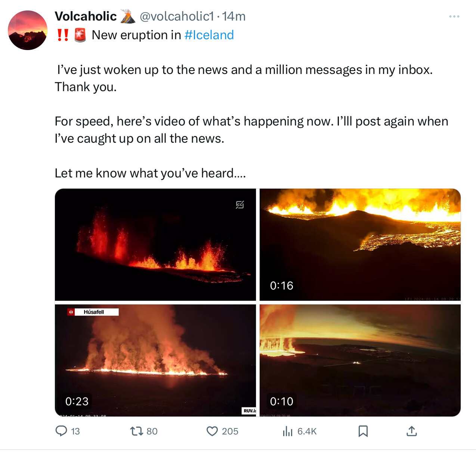
Task: Play the 0:10 wide-angle eruption video
Action: 360,360
